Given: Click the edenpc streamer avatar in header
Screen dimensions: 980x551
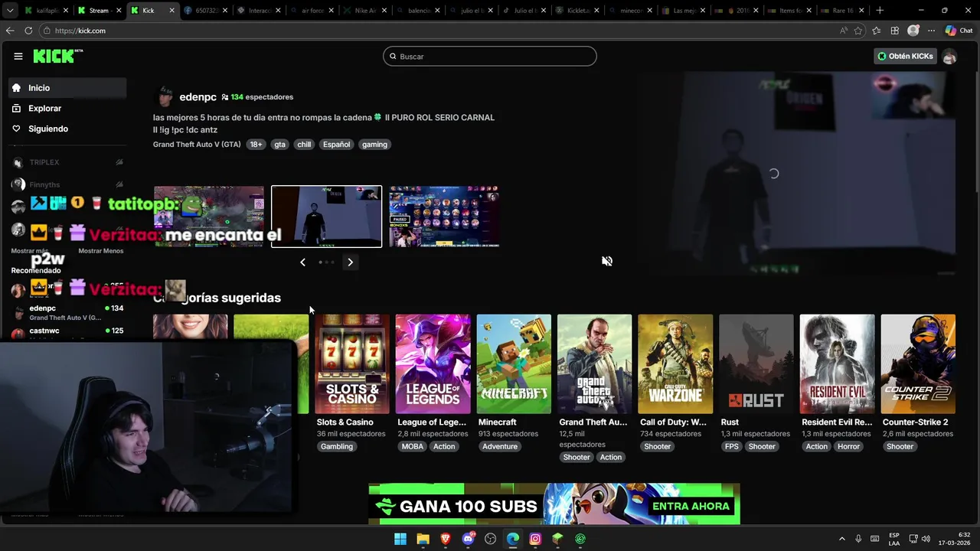Looking at the screenshot, I should [165, 97].
